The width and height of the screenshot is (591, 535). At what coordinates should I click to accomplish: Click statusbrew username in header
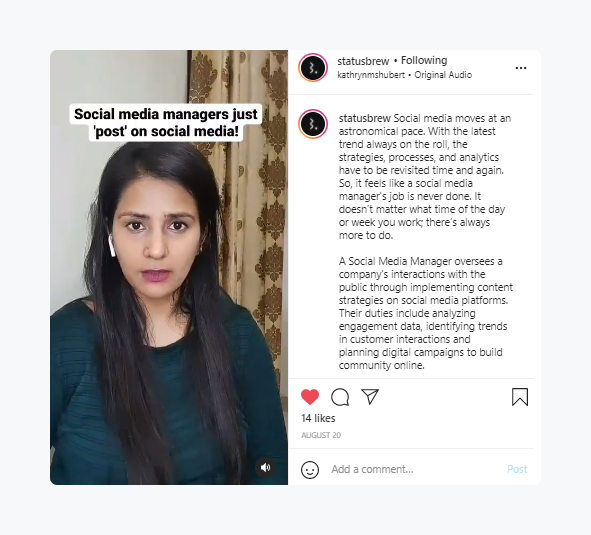pos(363,61)
